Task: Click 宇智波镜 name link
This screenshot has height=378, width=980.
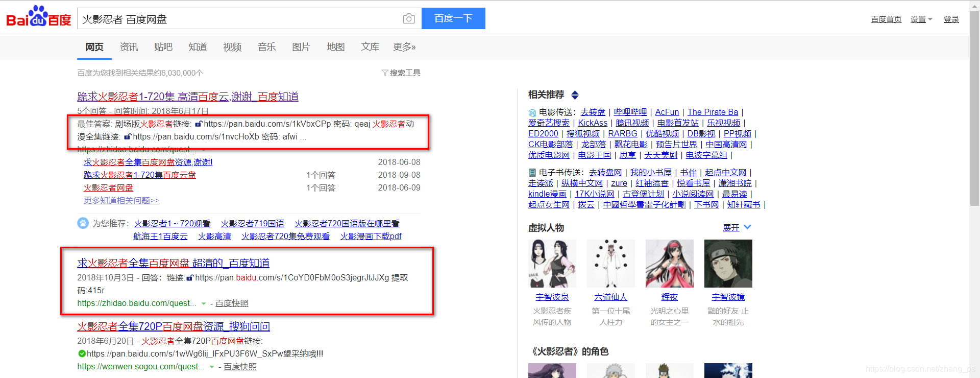Action: (728, 297)
